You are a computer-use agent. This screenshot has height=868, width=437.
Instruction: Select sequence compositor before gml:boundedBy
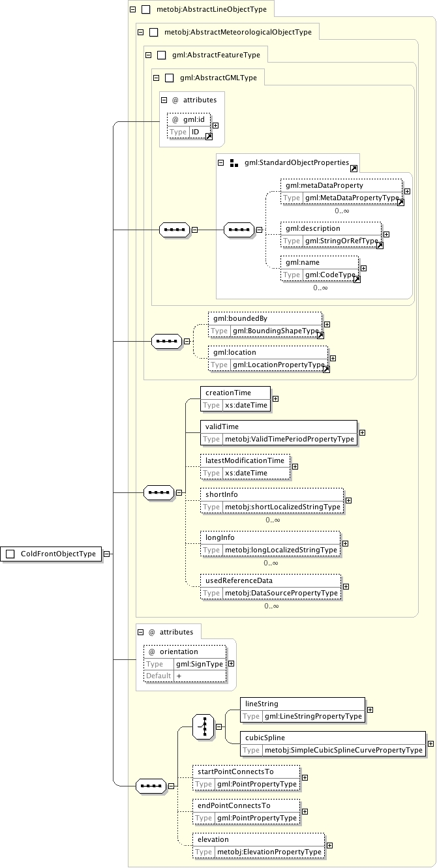[167, 340]
